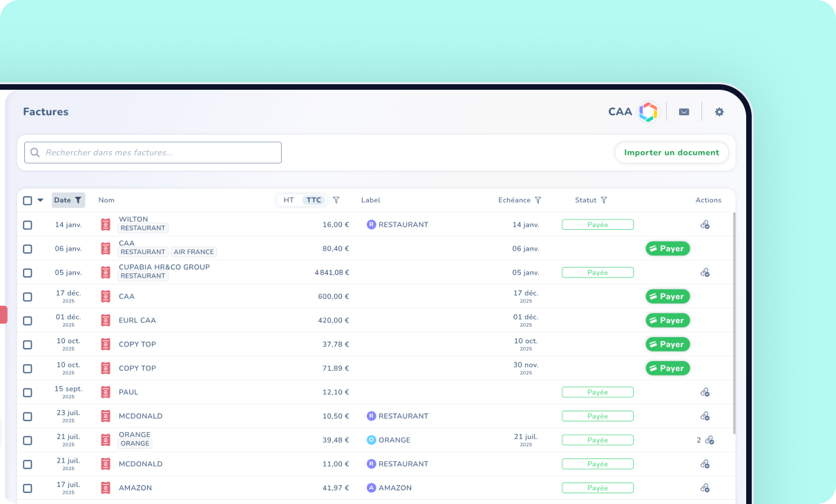
Task: Open the Echéance column filter icon
Action: [x=538, y=200]
